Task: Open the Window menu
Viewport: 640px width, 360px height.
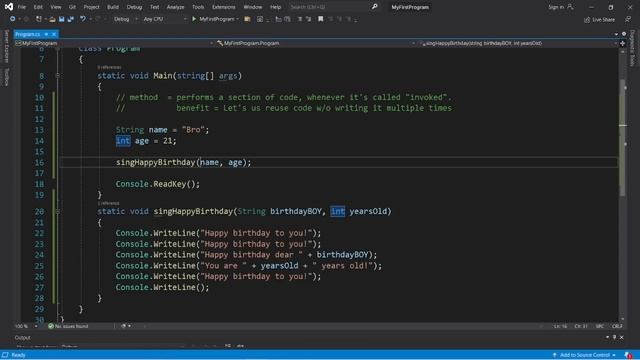Action: (x=253, y=7)
